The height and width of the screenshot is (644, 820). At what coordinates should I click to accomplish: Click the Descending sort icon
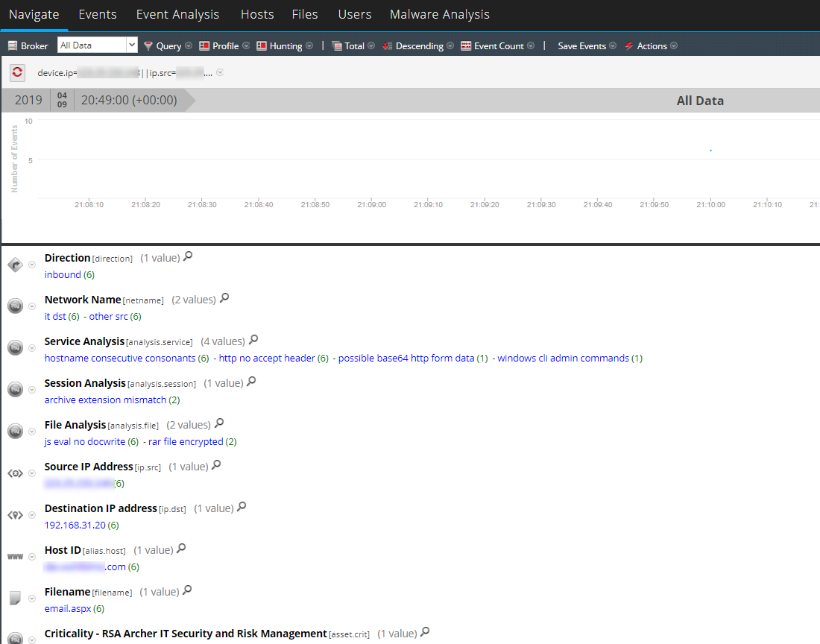[388, 45]
